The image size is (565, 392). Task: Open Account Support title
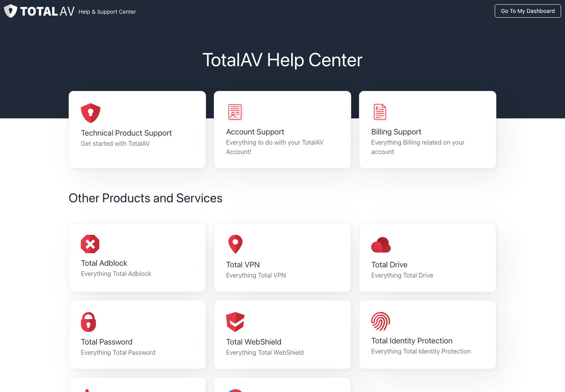pyautogui.click(x=255, y=132)
